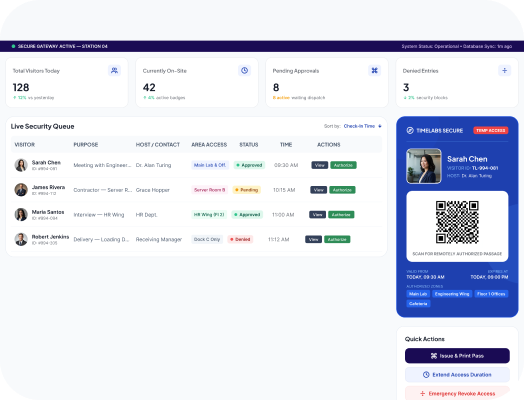The width and height of the screenshot is (524, 400).
Task: Open the Sort by Check-In Time dropdown
Action: pyautogui.click(x=363, y=126)
